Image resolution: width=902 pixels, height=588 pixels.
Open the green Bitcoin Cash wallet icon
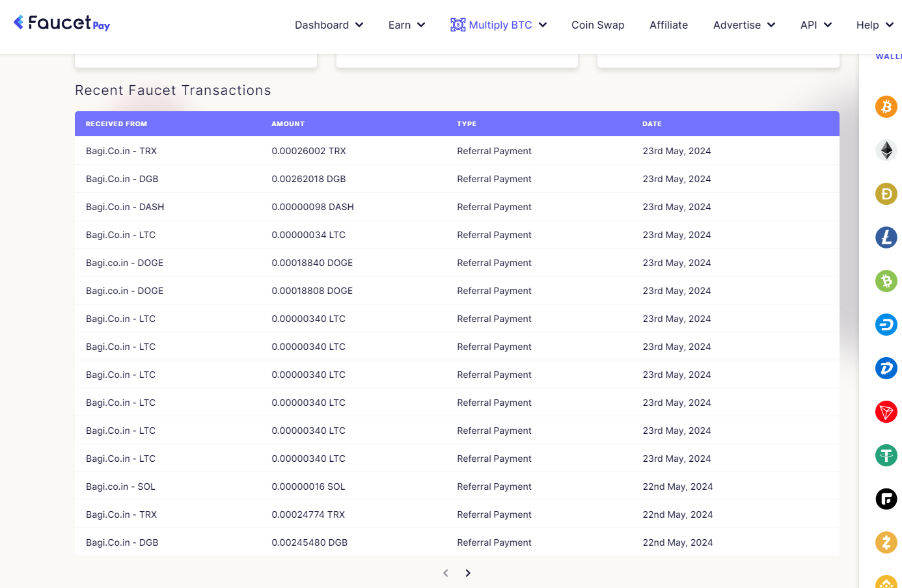coord(886,281)
